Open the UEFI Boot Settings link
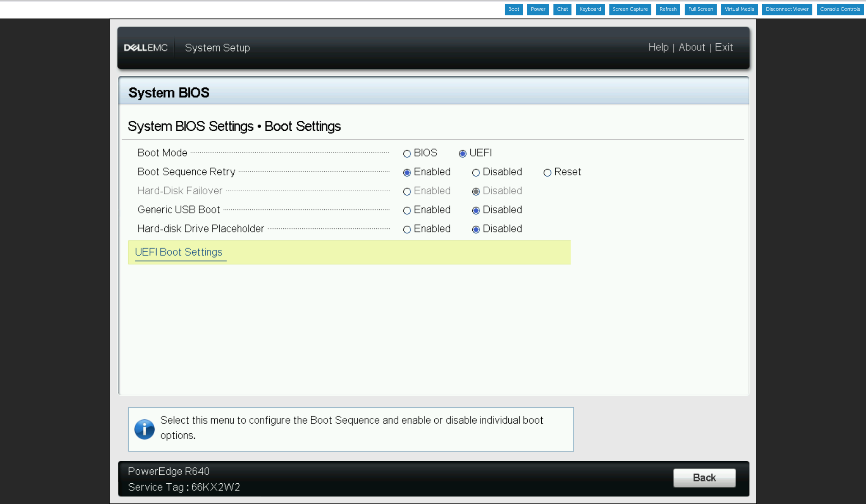Image resolution: width=866 pixels, height=504 pixels. [x=179, y=252]
